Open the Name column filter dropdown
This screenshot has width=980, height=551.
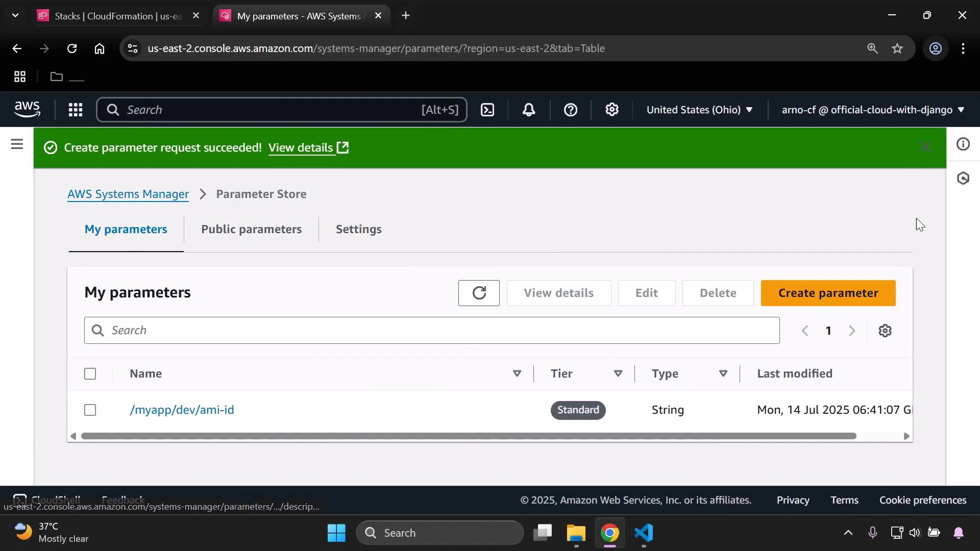point(517,373)
